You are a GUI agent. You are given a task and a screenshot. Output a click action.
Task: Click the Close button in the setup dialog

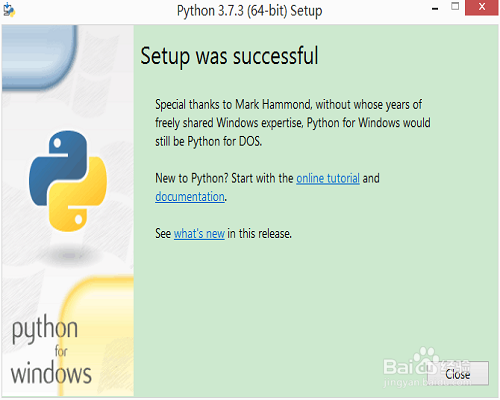click(x=458, y=373)
